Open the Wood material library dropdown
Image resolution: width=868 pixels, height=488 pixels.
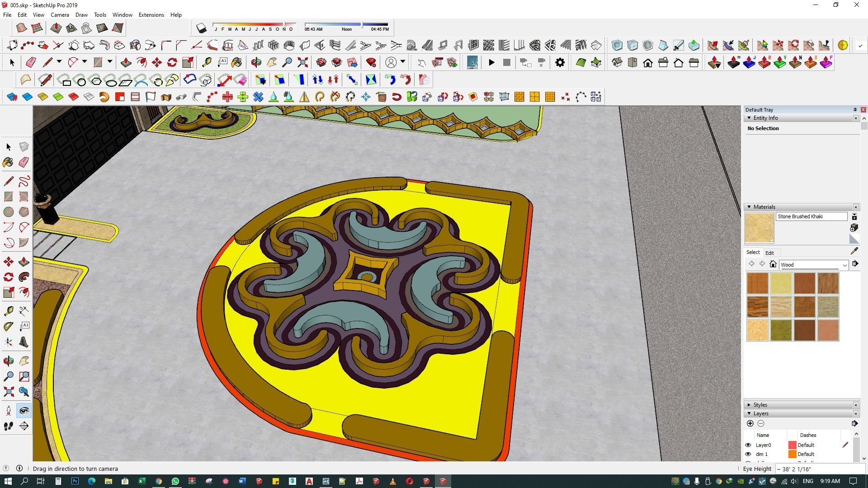[x=844, y=265]
